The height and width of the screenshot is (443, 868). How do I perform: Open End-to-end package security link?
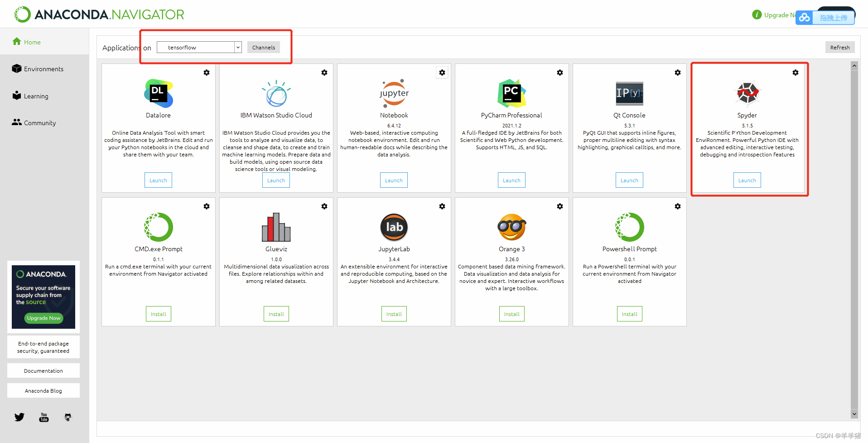43,347
